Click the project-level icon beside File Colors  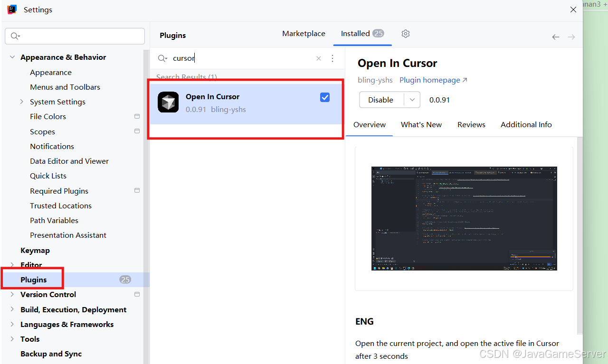pos(137,116)
